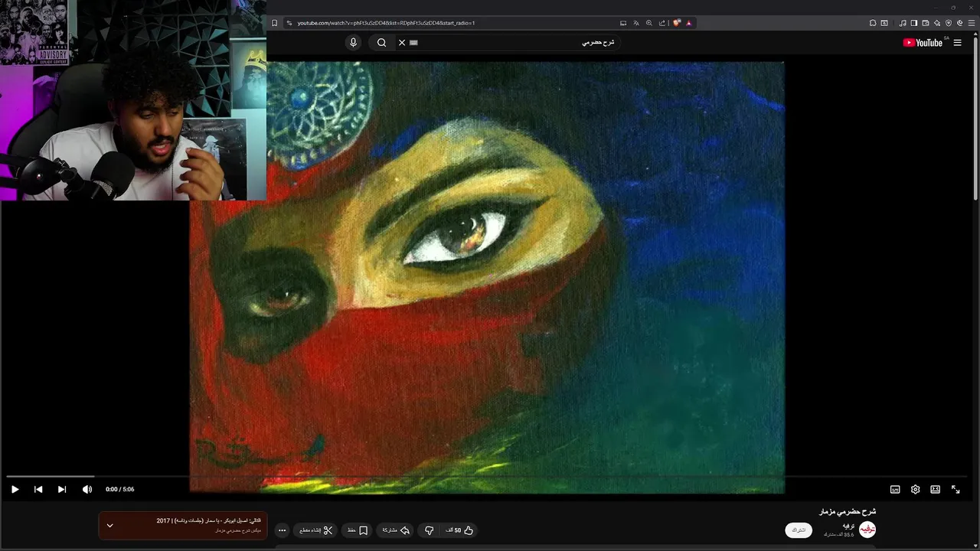Open the zoom magnifier in address bar

tap(649, 23)
